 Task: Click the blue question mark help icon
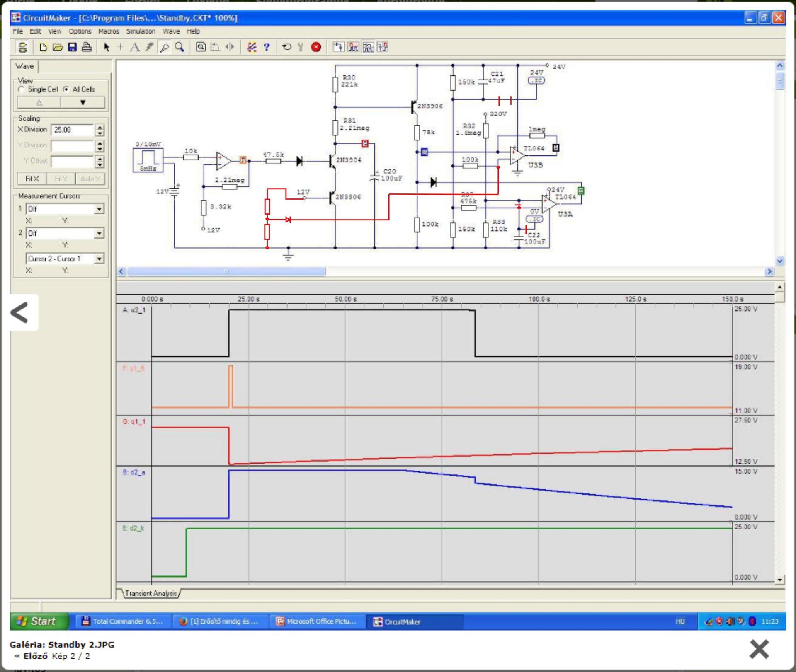267,47
